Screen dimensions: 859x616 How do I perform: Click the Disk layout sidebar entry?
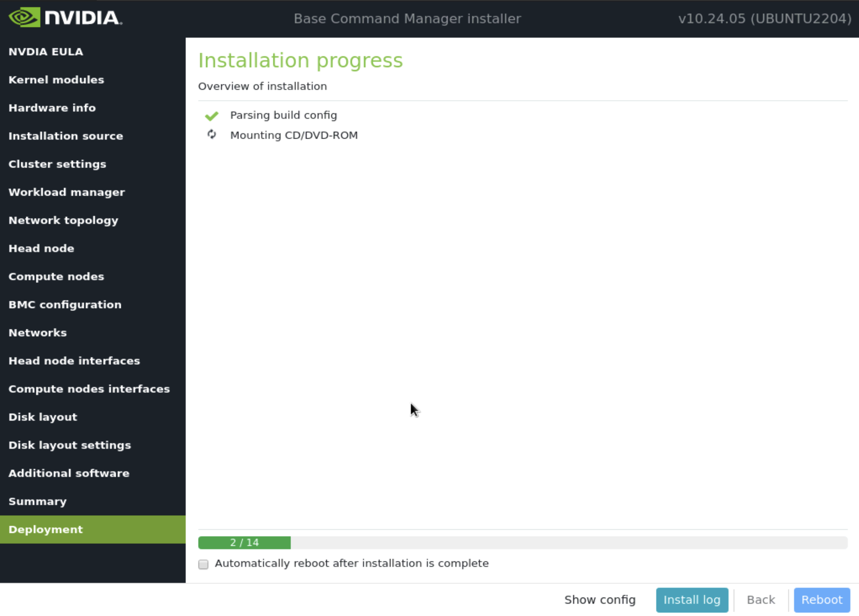tap(43, 417)
